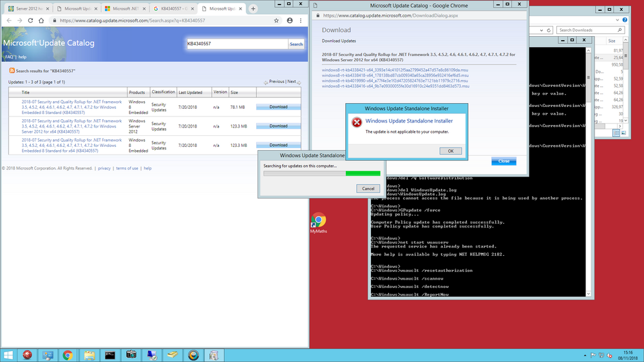Download the Windows Server 2012 x64 update
This screenshot has width=644, height=362.
(x=278, y=126)
